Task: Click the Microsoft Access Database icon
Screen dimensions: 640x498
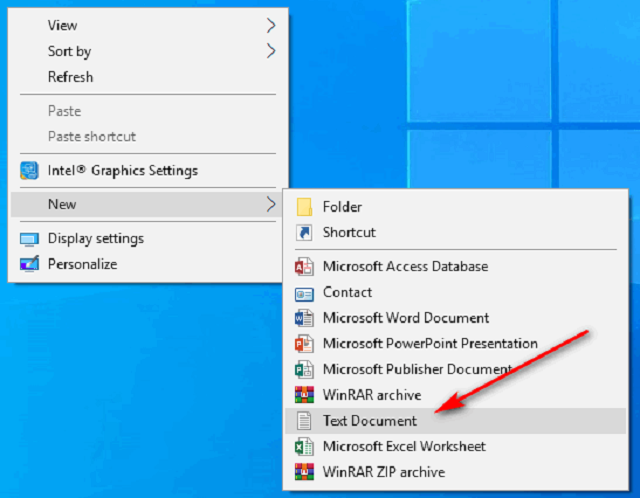Action: click(x=305, y=267)
